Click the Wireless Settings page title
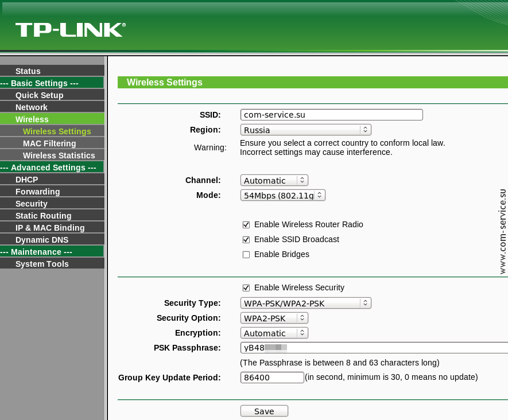508x420 pixels. pyautogui.click(x=165, y=82)
